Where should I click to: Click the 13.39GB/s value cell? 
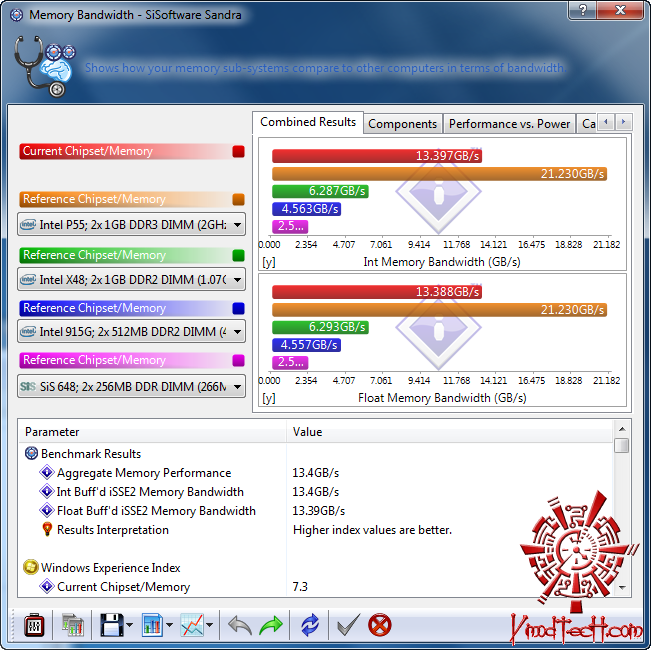point(318,511)
